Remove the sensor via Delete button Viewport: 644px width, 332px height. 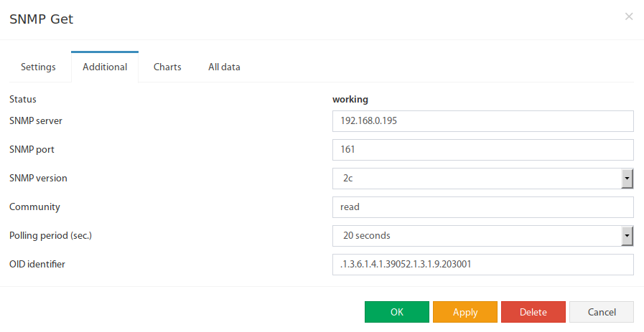pos(533,312)
